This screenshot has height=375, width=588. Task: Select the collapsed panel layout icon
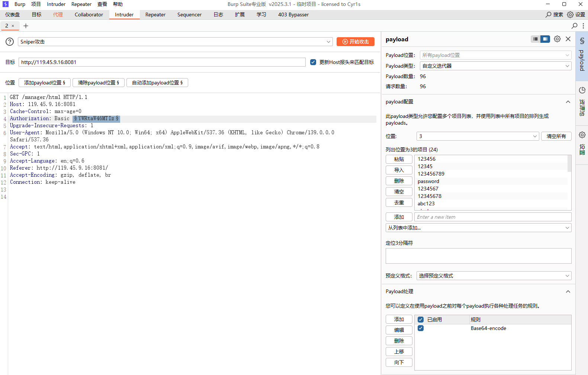pyautogui.click(x=536, y=39)
